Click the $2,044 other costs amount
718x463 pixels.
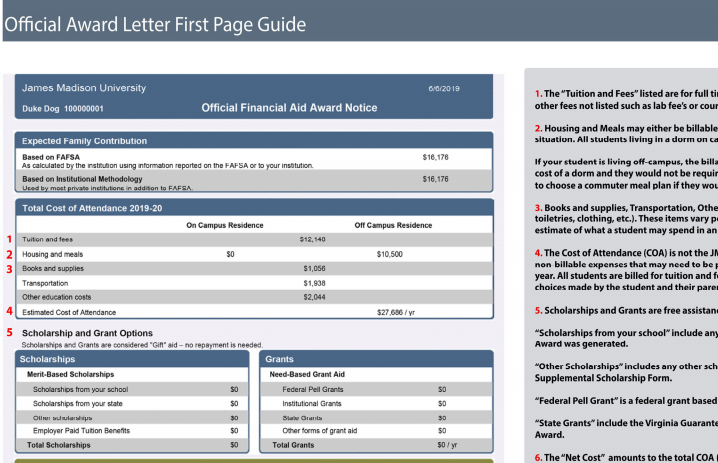click(314, 297)
